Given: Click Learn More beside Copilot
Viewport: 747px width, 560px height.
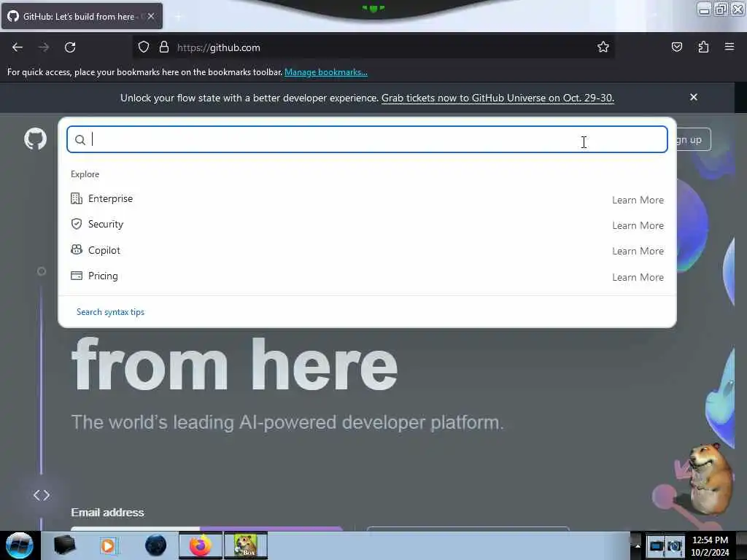Looking at the screenshot, I should pos(638,251).
